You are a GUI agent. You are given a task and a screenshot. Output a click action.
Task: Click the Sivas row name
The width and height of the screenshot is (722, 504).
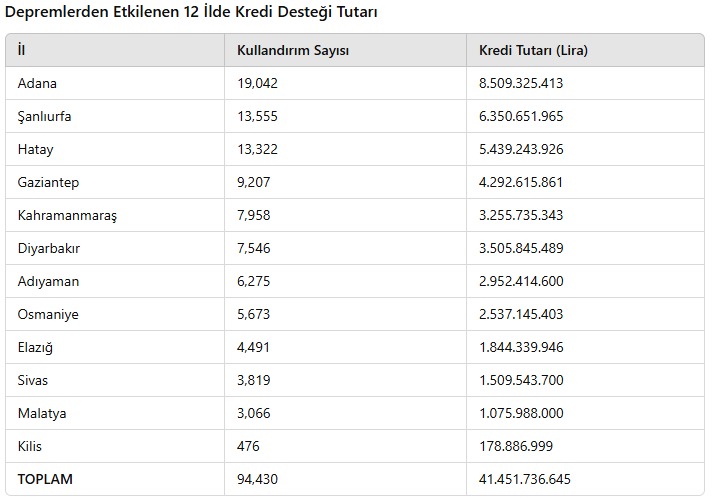click(33, 380)
